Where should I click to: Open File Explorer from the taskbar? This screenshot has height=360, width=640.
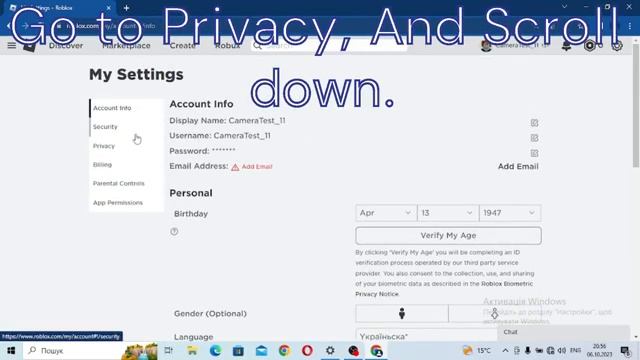[x=192, y=351]
